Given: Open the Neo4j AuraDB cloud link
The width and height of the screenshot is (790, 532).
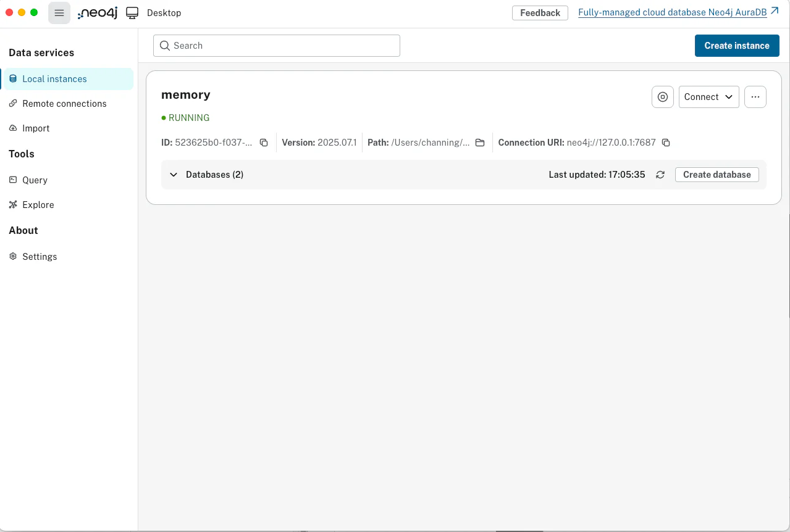Looking at the screenshot, I should coord(672,12).
